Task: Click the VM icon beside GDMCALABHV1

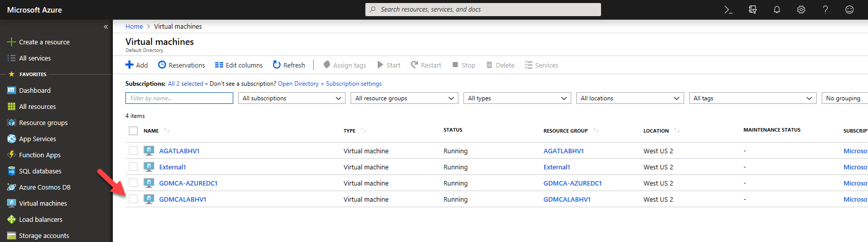Action: [149, 199]
